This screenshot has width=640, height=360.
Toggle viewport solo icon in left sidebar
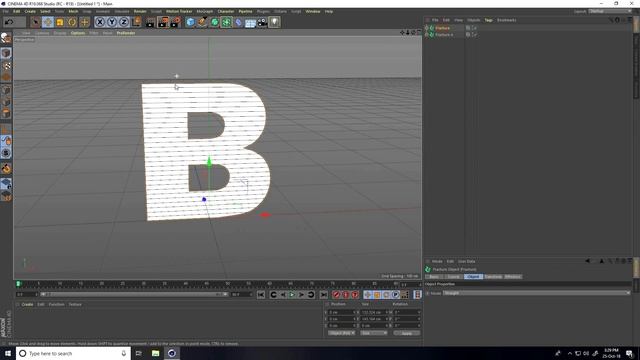6,153
